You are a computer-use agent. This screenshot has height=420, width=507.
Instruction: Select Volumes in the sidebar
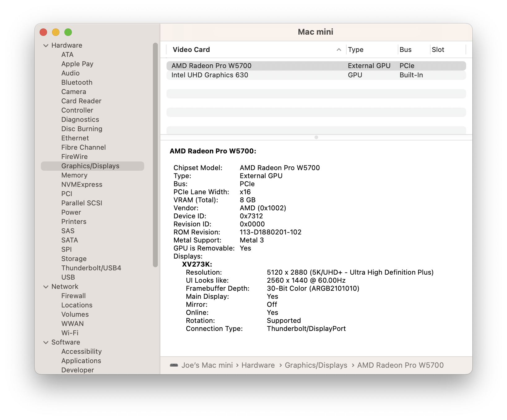pyautogui.click(x=75, y=315)
